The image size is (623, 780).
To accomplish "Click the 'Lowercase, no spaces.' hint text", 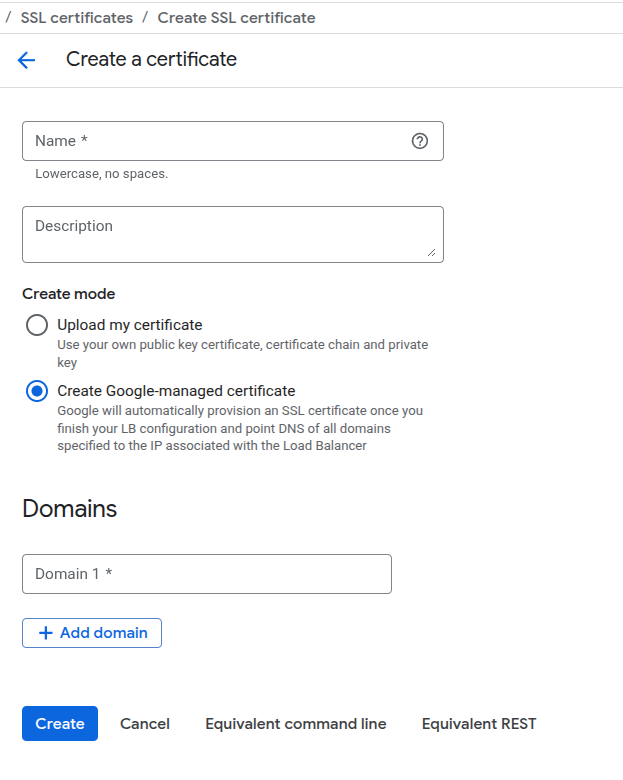I will coord(102,174).
